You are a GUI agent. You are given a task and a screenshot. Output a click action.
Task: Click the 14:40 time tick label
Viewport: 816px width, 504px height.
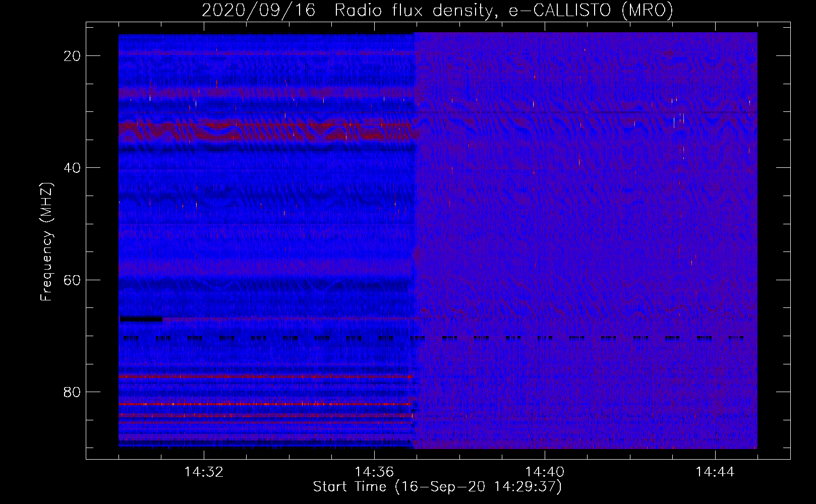(545, 472)
